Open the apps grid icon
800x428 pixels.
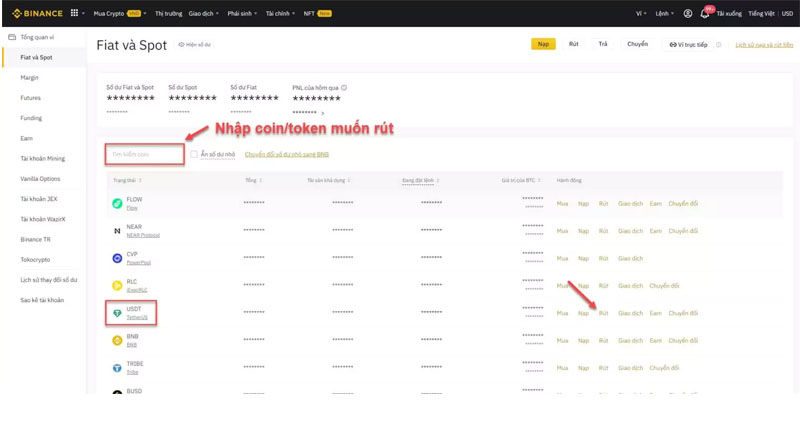point(74,13)
